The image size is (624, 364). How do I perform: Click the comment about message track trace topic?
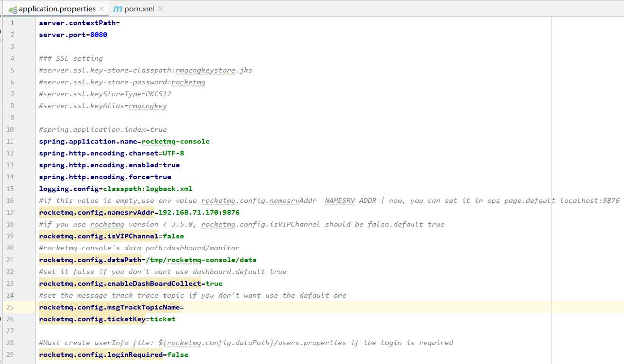pyautogui.click(x=193, y=295)
